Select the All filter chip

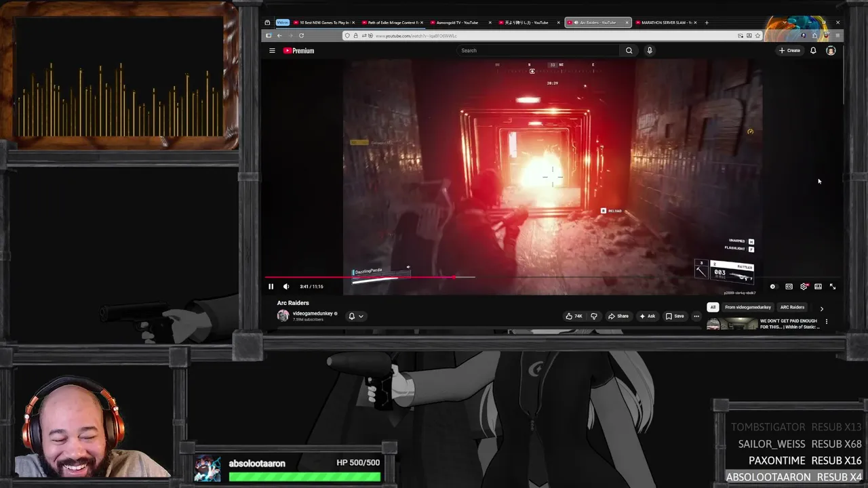coord(713,307)
